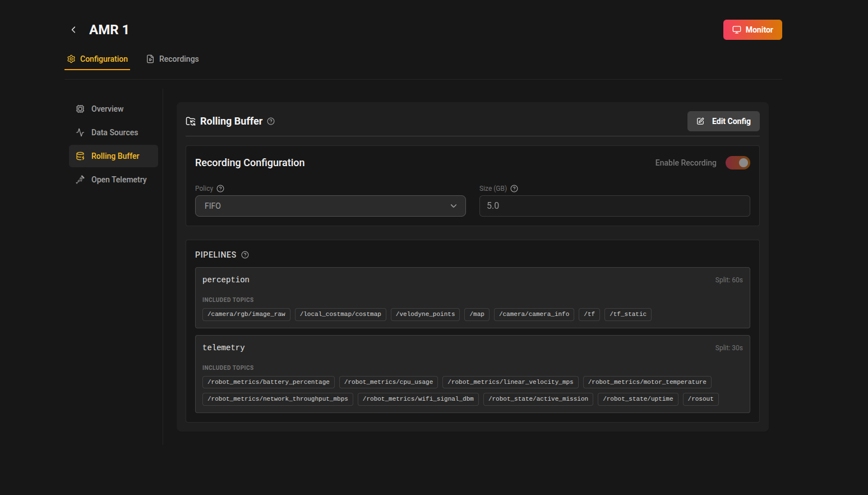Click /robot_metrics/wifi_signal_dbm topic tag
The width and height of the screenshot is (868, 495).
point(418,399)
